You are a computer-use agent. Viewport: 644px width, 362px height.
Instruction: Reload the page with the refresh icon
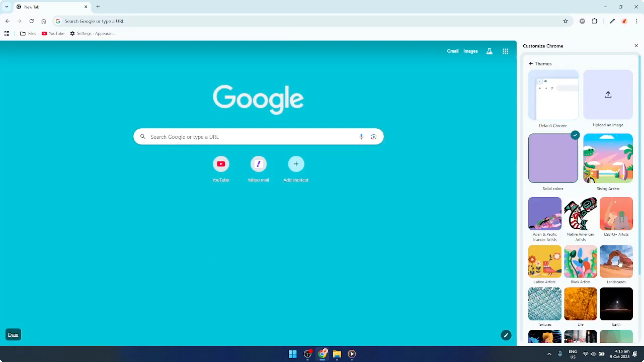[31, 21]
